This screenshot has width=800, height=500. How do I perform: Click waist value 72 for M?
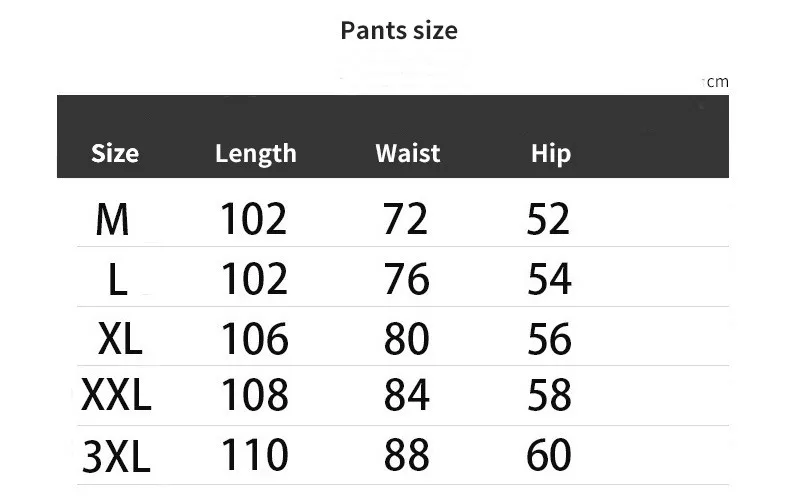(x=406, y=219)
